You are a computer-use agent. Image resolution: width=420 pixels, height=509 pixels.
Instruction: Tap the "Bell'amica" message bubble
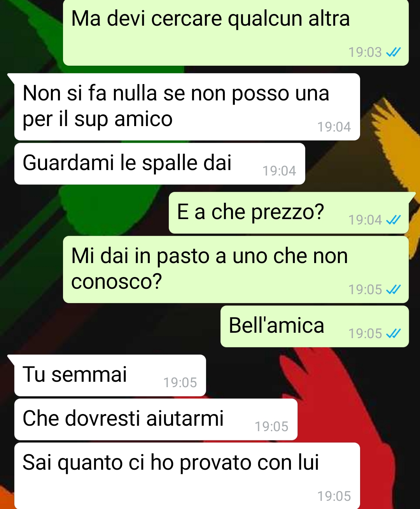coord(315,326)
